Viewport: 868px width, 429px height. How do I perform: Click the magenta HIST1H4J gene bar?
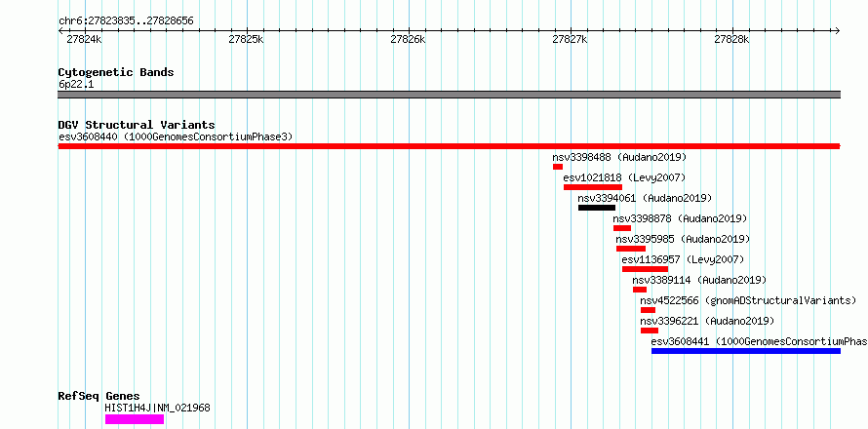pos(135,419)
